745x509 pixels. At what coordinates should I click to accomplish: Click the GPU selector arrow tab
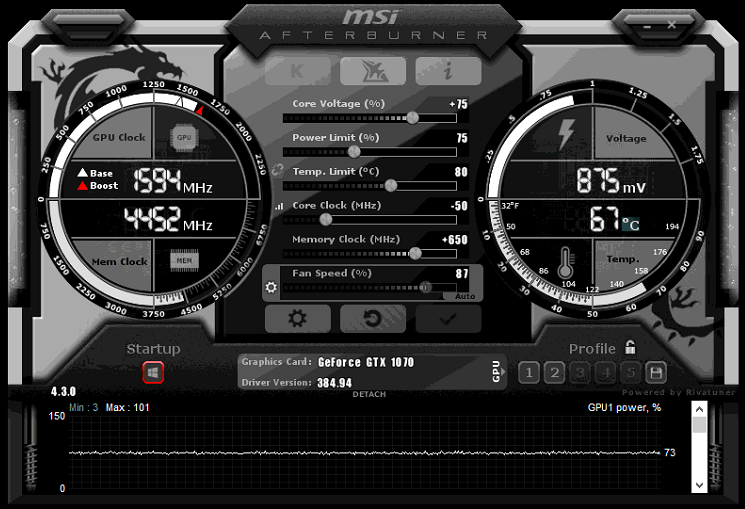(x=497, y=371)
